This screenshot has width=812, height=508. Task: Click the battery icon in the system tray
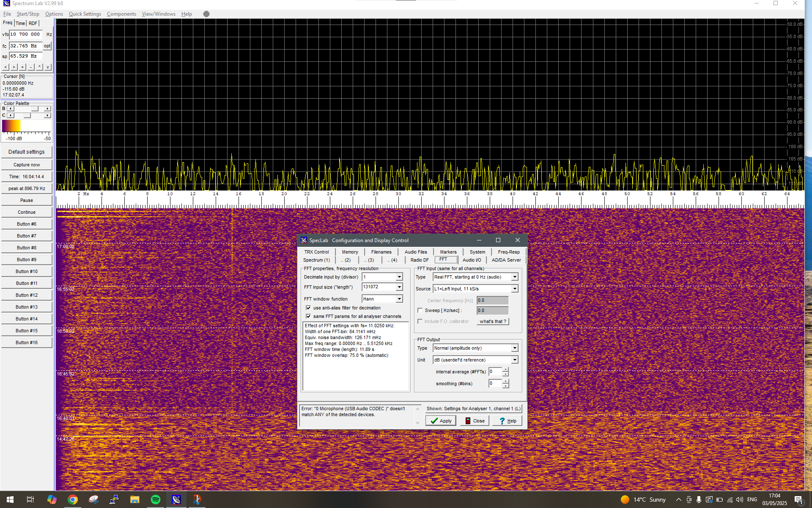(x=719, y=500)
